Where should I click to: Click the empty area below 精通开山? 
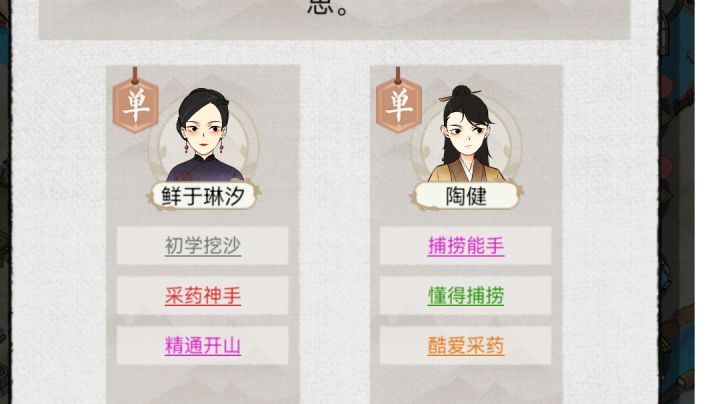click(x=202, y=385)
